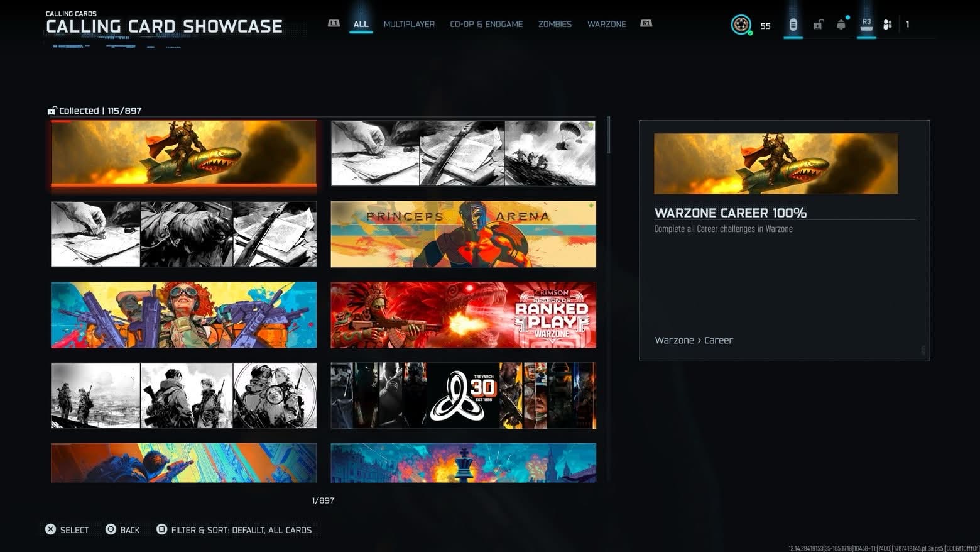Pick the red-haired goggles girl calling card
980x552 pixels.
click(x=183, y=314)
